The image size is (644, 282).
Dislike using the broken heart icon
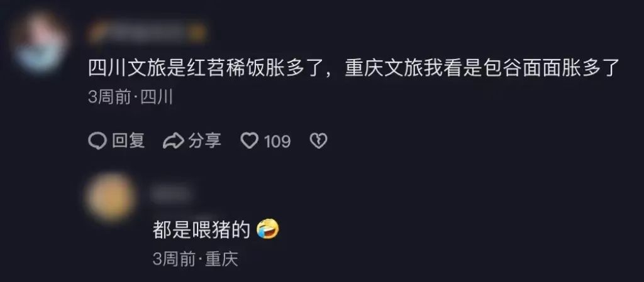coord(318,141)
